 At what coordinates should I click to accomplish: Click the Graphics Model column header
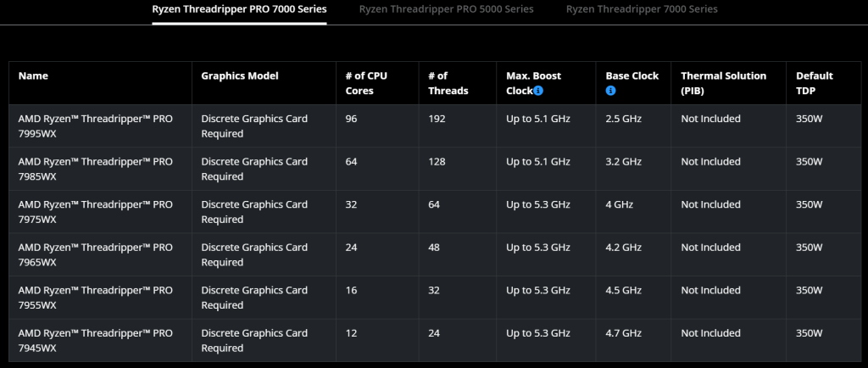point(240,76)
